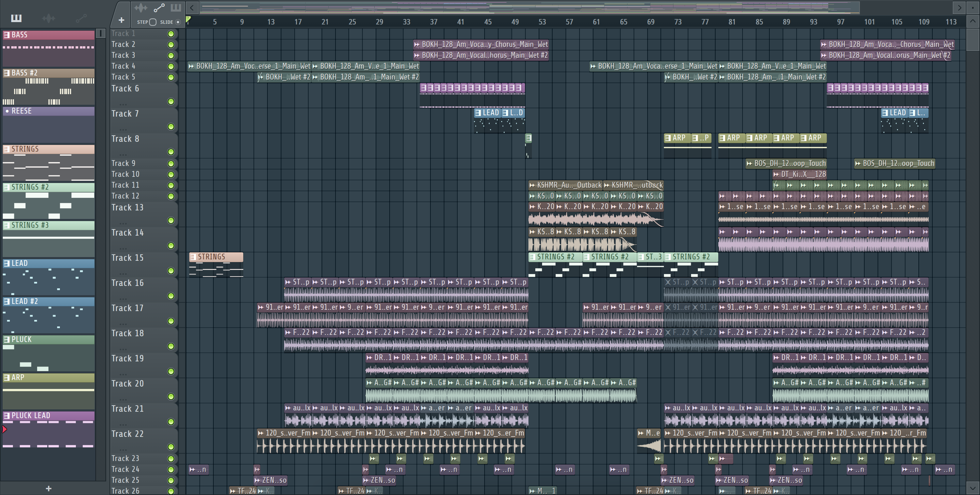The width and height of the screenshot is (980, 495).
Task: Show audio clips in the picker panel
Action: click(x=49, y=18)
